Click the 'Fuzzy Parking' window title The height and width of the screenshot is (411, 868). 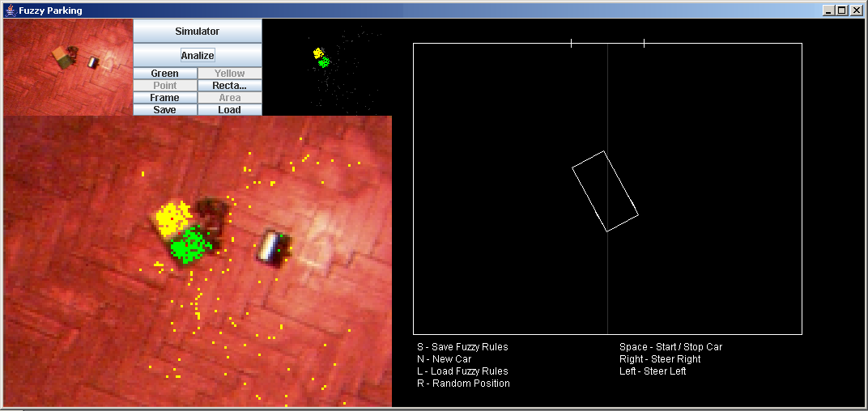click(x=50, y=11)
